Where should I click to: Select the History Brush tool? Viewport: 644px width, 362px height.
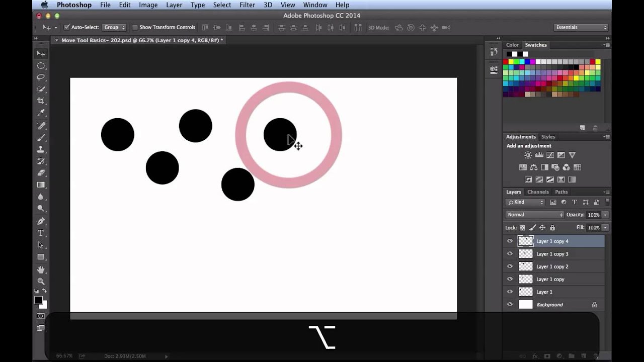(x=41, y=161)
